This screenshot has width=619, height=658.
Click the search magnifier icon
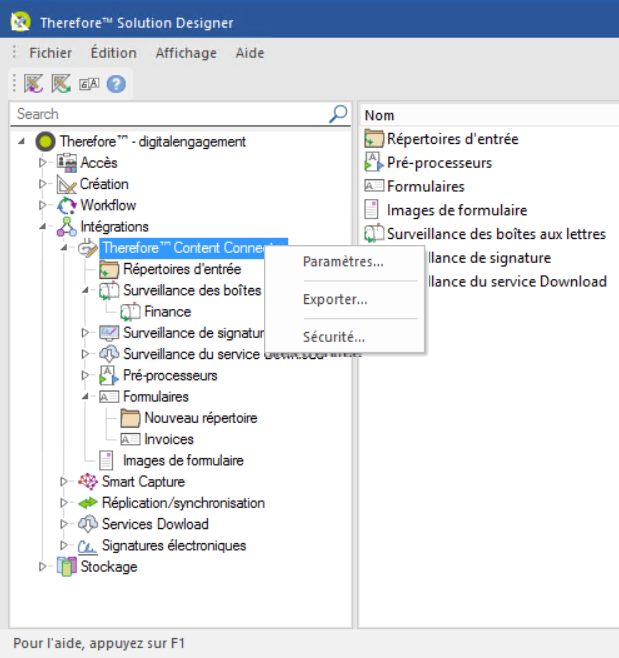(x=338, y=114)
